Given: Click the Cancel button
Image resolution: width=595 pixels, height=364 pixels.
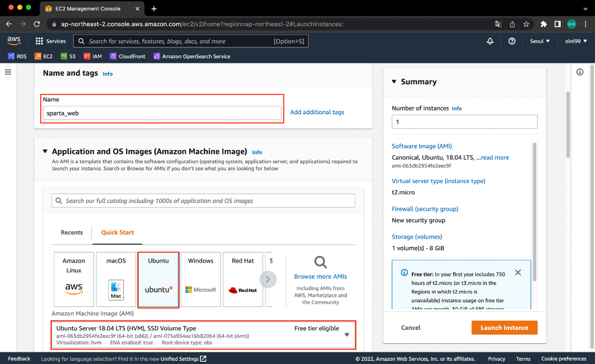Looking at the screenshot, I should pyautogui.click(x=411, y=328).
